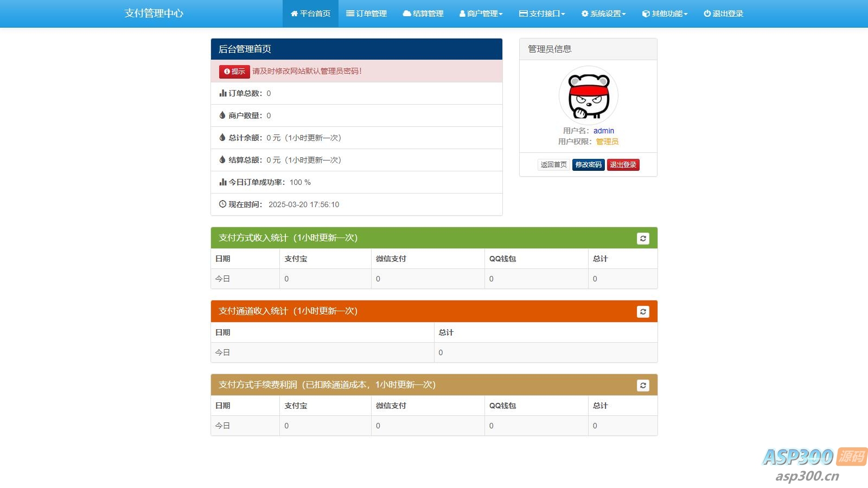Click the admin avatar image
868x488 pixels.
point(588,95)
